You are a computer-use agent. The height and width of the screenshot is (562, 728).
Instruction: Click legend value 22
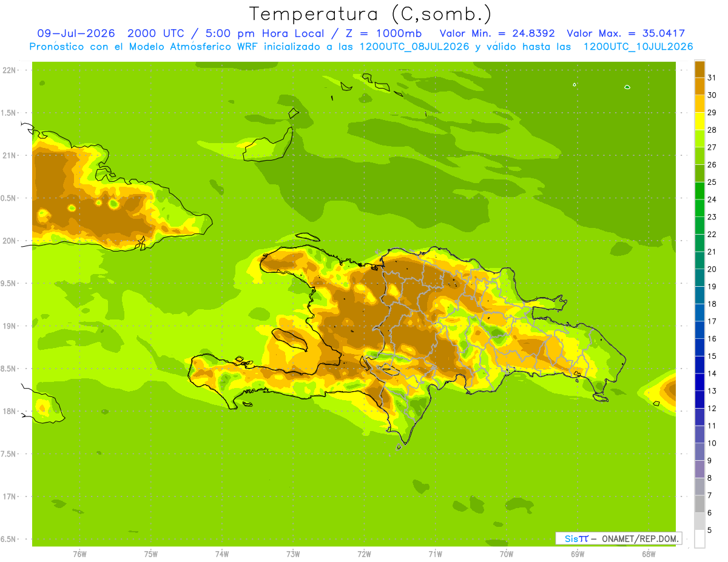click(x=712, y=235)
